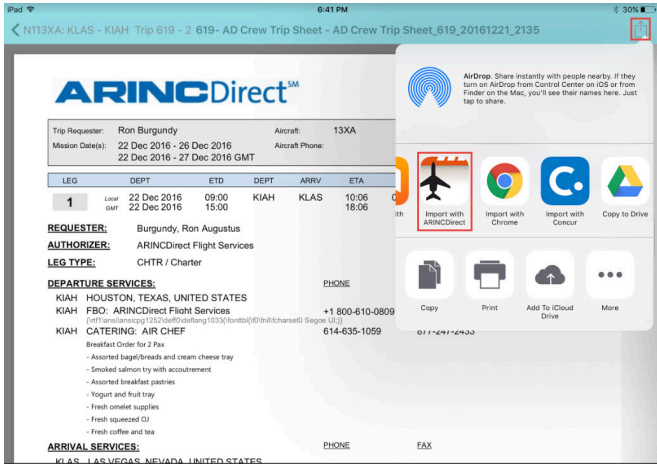Choose Import with Chrome
The width and height of the screenshot is (657, 465).
504,191
